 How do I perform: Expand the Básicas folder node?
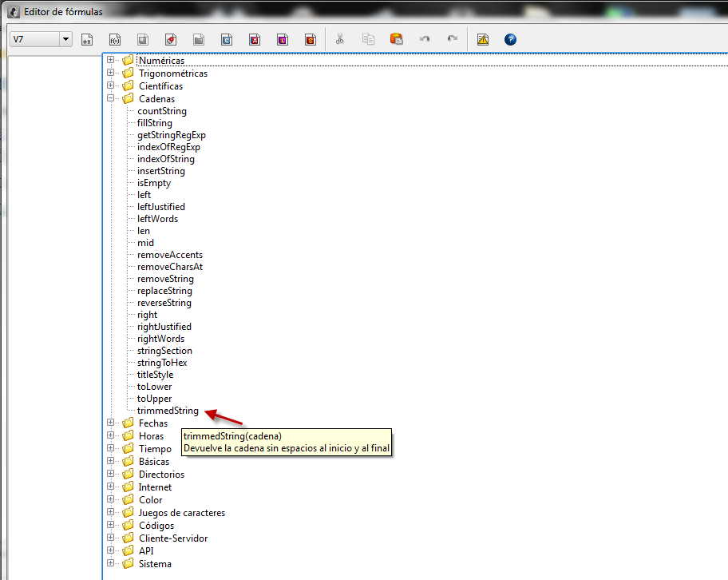pyautogui.click(x=110, y=461)
